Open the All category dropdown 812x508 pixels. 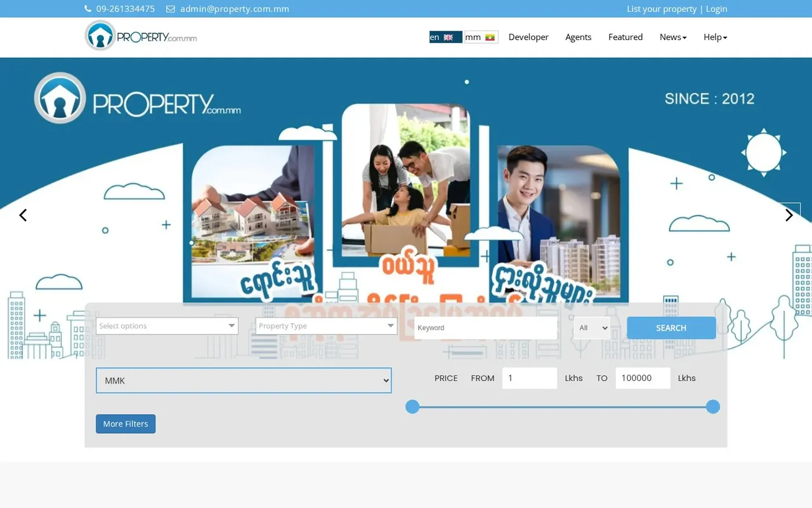[x=592, y=328]
